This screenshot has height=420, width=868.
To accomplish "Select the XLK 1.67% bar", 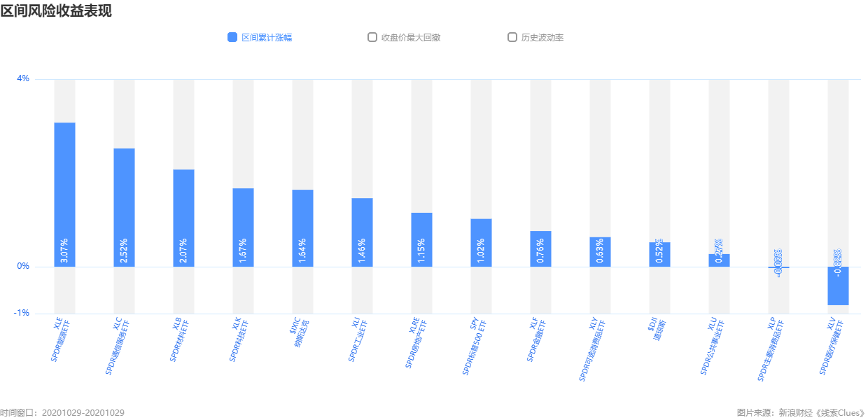I will (243, 227).
